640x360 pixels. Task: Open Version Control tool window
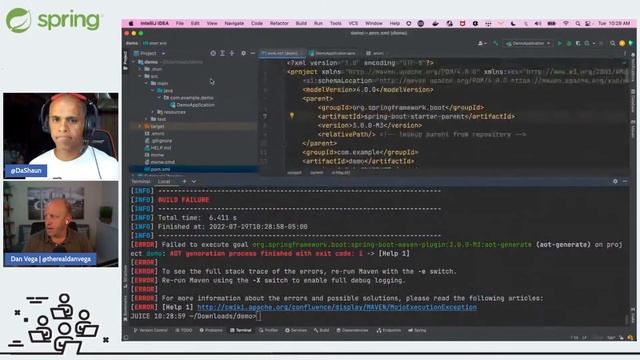tap(151, 330)
